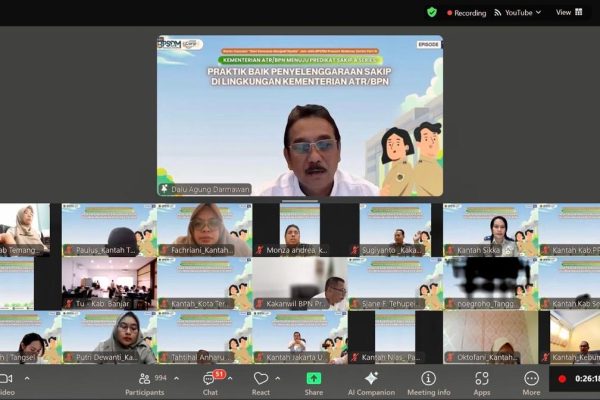Screen dimensions: 600x400
Task: Open Meeting info
Action: (x=429, y=384)
